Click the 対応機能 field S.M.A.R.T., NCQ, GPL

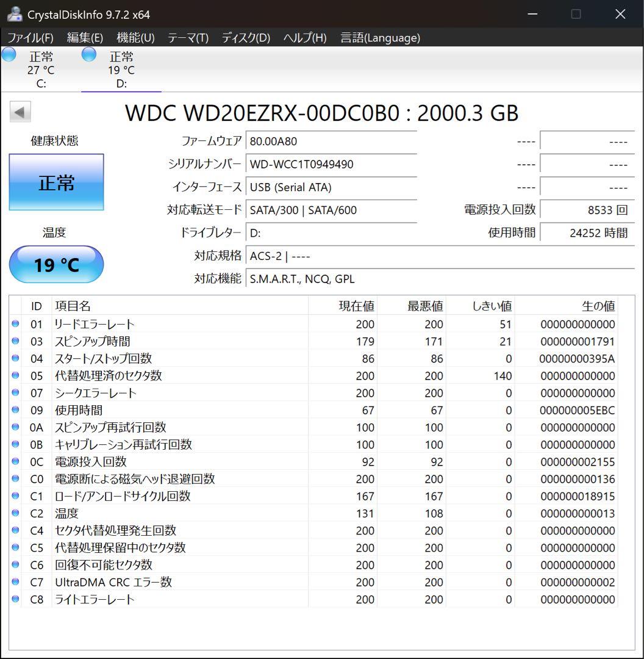[x=440, y=279]
